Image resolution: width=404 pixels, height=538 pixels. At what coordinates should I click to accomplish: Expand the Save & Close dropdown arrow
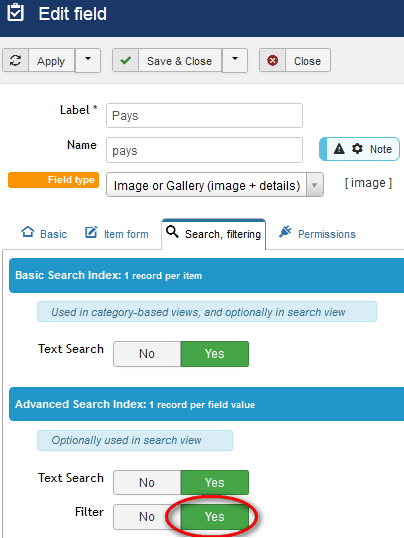point(235,60)
